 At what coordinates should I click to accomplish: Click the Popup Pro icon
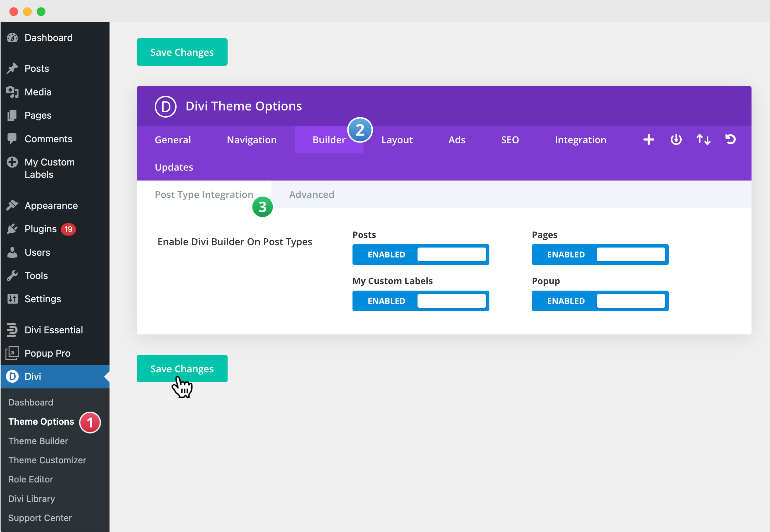click(12, 353)
